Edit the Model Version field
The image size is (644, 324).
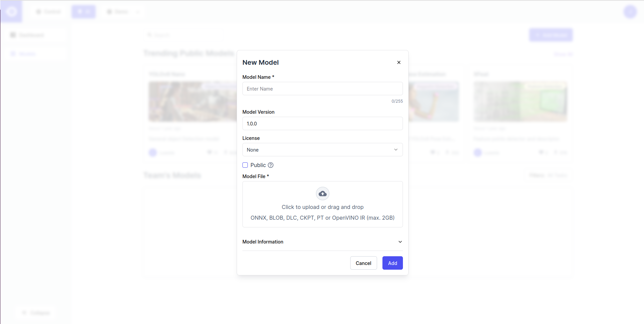pos(322,124)
